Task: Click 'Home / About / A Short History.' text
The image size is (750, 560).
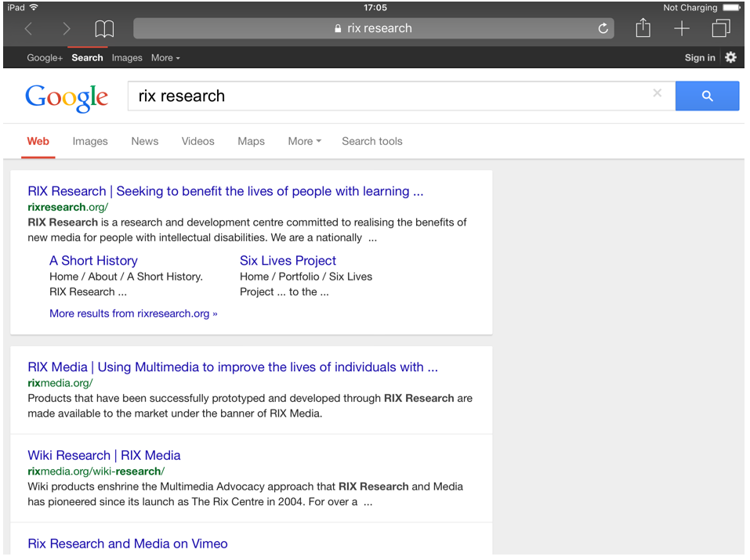Action: [x=126, y=277]
